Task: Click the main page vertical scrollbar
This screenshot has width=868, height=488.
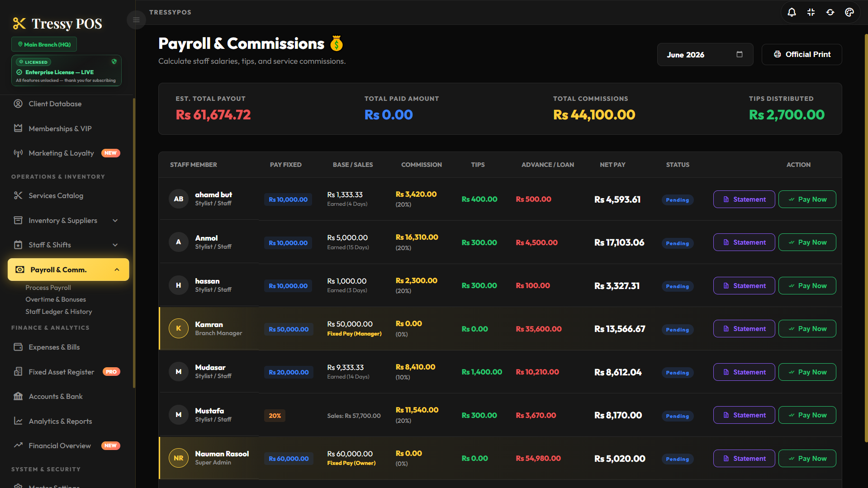Action: [x=866, y=237]
